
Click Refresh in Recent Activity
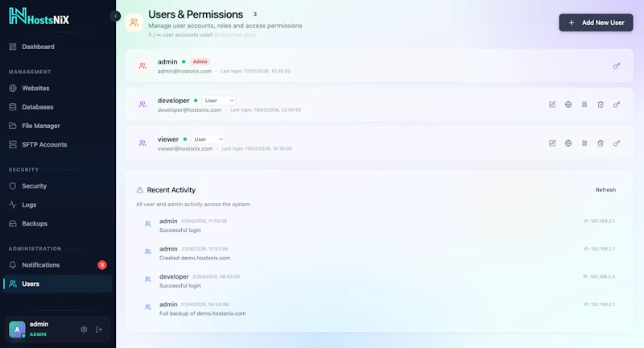[605, 190]
